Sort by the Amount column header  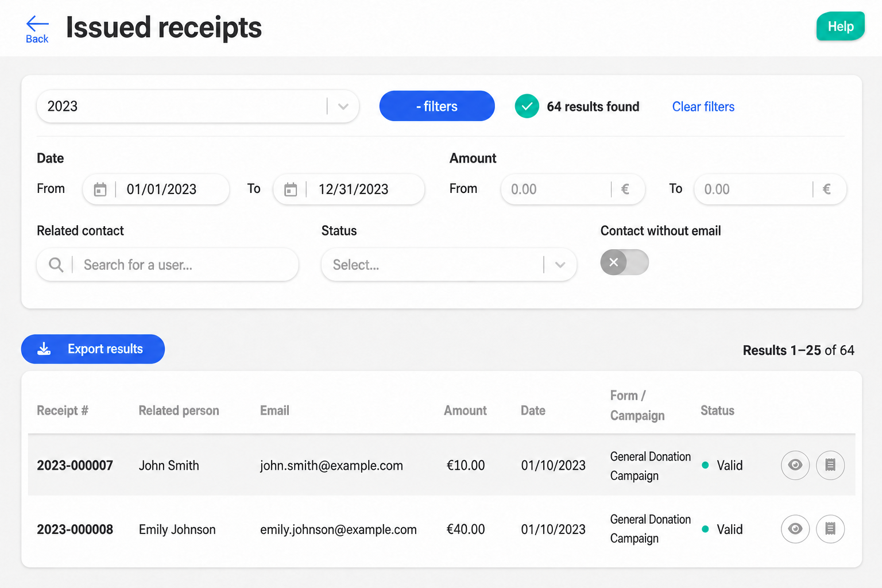[465, 411]
